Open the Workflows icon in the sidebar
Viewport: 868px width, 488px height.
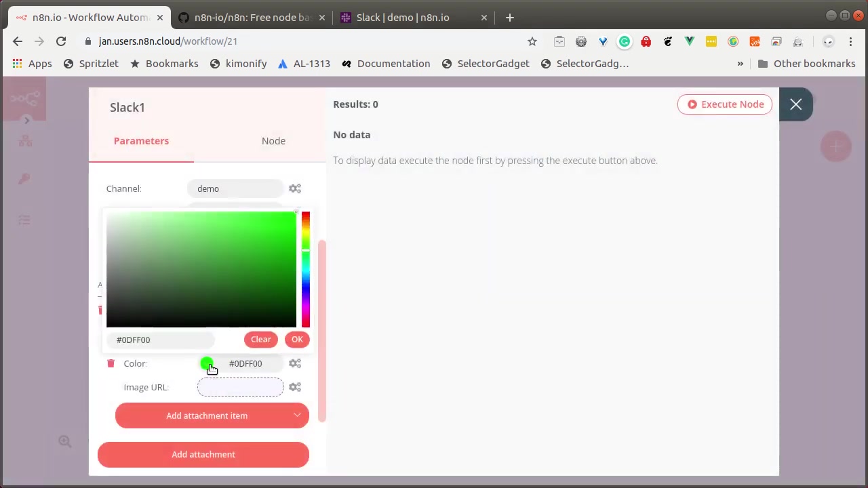[x=25, y=141]
